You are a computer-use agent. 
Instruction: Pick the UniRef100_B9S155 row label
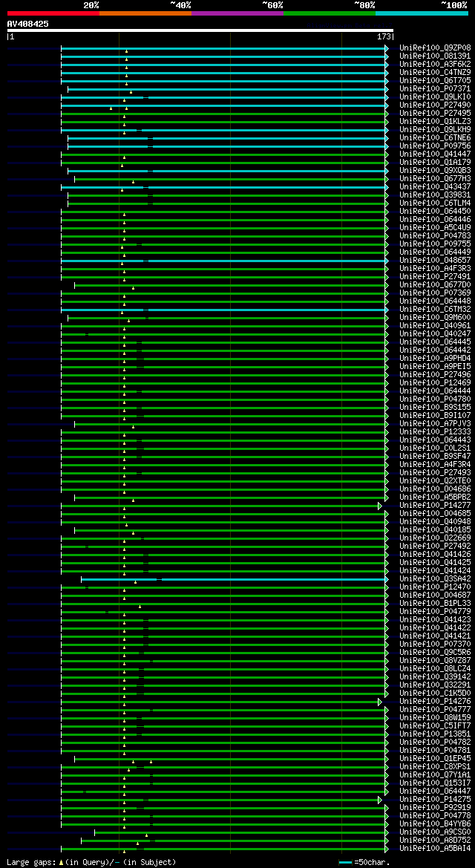tap(435, 408)
